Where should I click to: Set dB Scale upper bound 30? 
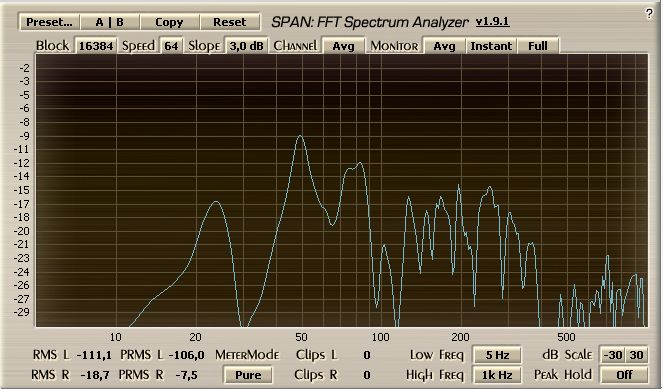(636, 355)
